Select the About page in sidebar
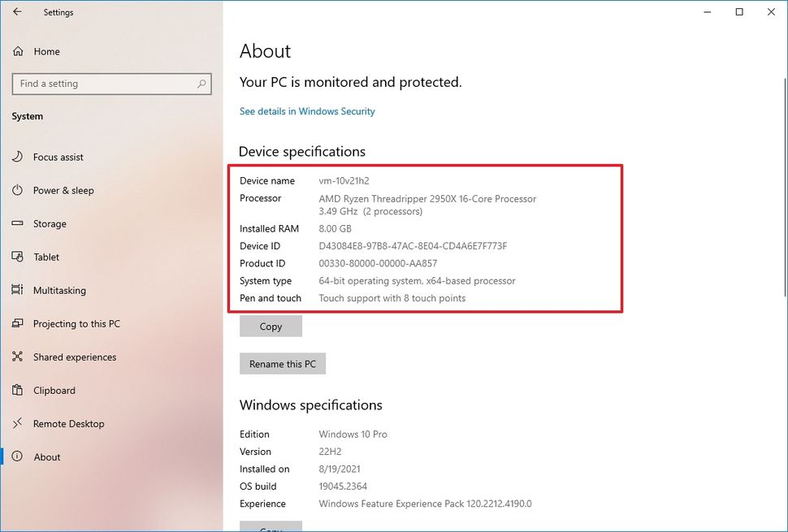This screenshot has width=788, height=532. point(47,456)
